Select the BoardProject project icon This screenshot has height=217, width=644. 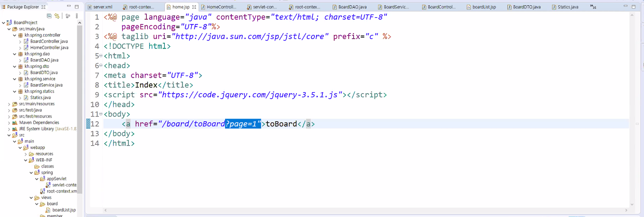tap(10, 22)
